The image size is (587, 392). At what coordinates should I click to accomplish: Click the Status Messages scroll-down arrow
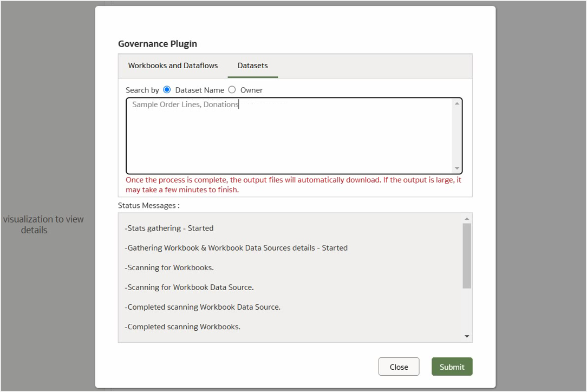(x=466, y=337)
